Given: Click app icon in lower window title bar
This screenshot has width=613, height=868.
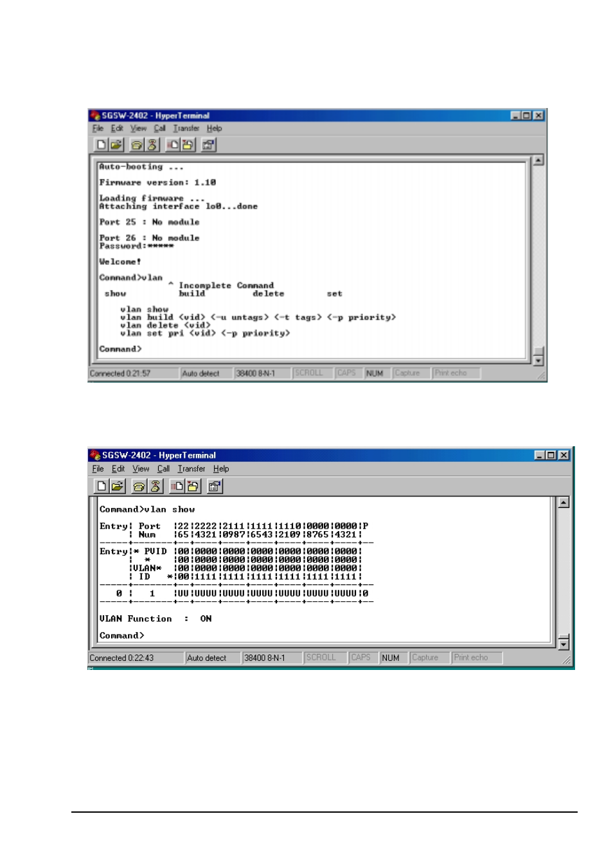Looking at the screenshot, I should (x=96, y=455).
